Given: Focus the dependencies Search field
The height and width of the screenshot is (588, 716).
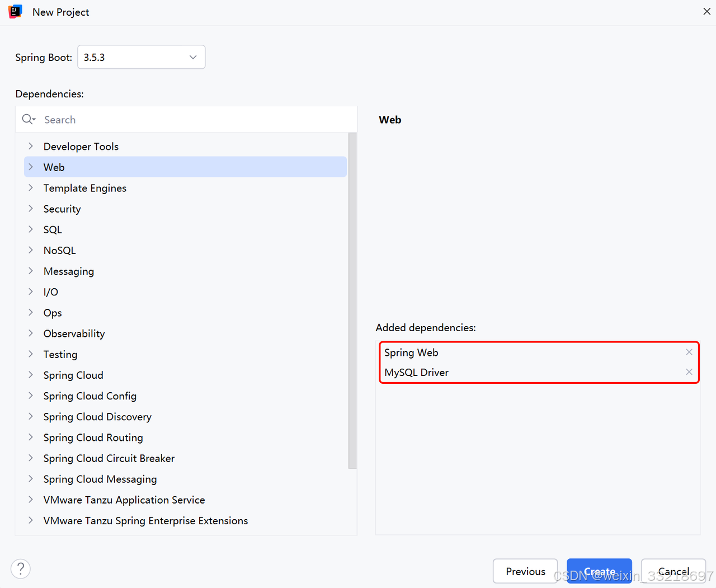Looking at the screenshot, I should [x=186, y=120].
